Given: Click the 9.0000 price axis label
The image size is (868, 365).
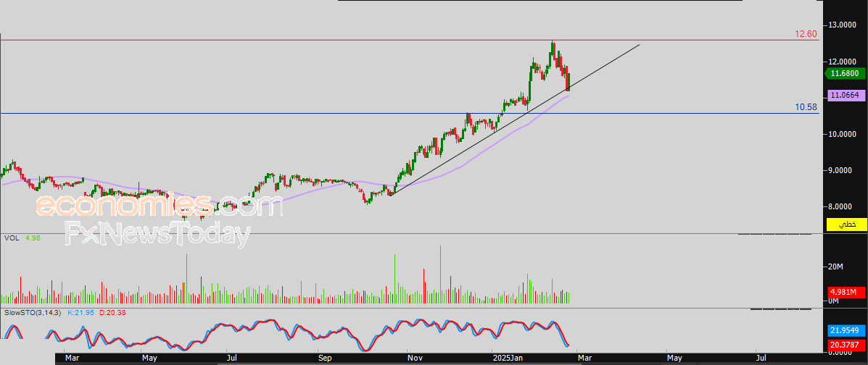Looking at the screenshot, I should (x=841, y=170).
